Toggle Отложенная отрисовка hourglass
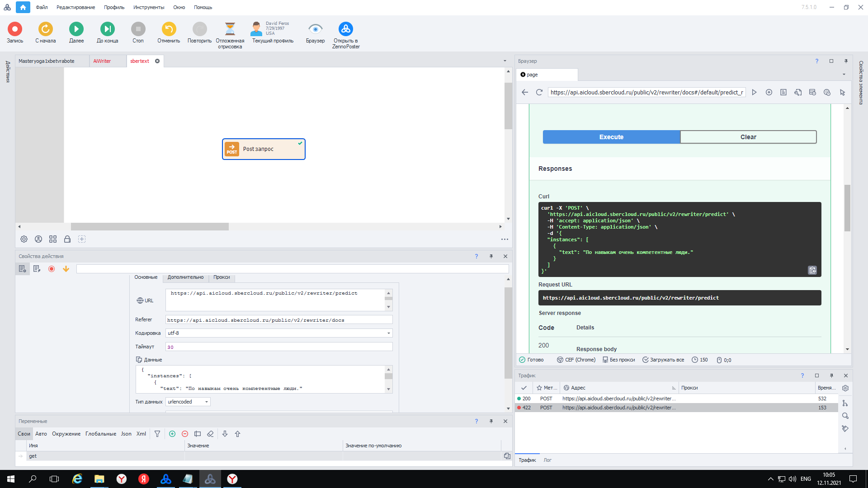 230,29
